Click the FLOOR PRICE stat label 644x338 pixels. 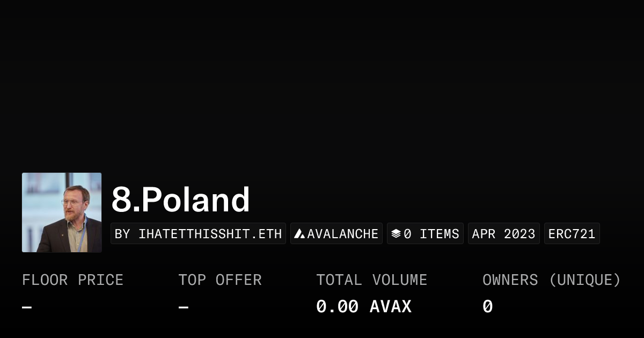click(72, 280)
